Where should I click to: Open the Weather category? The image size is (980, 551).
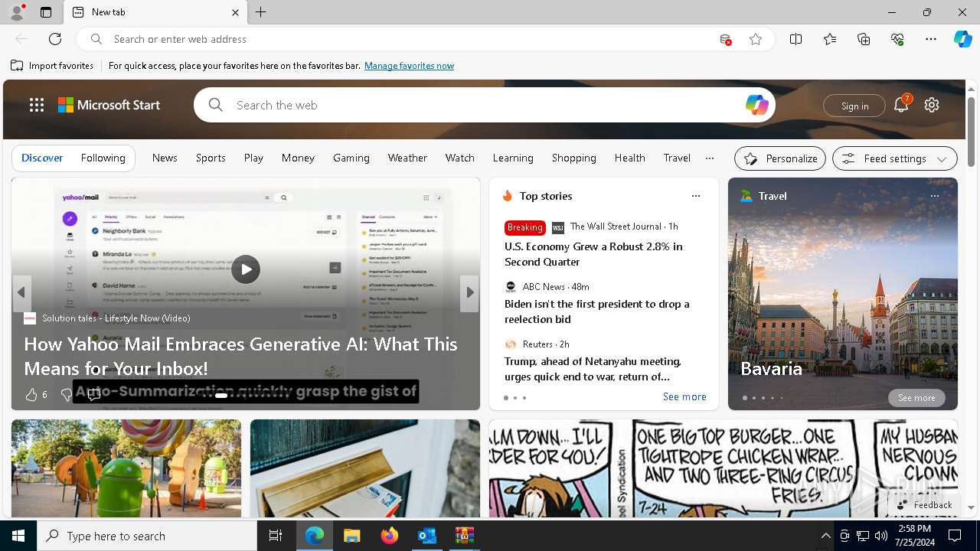(x=407, y=158)
